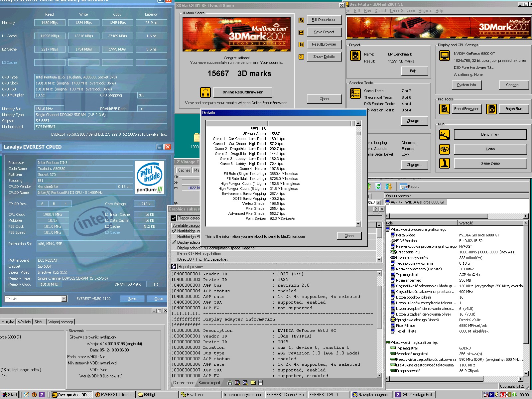532x399 pixels.
Task: Switch to the Current report tab
Action: [184, 383]
